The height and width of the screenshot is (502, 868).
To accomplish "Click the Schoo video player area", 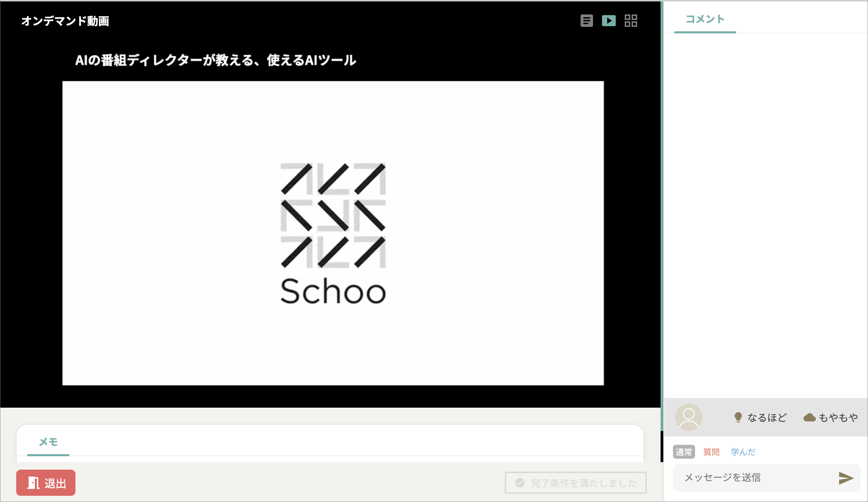I will [333, 233].
